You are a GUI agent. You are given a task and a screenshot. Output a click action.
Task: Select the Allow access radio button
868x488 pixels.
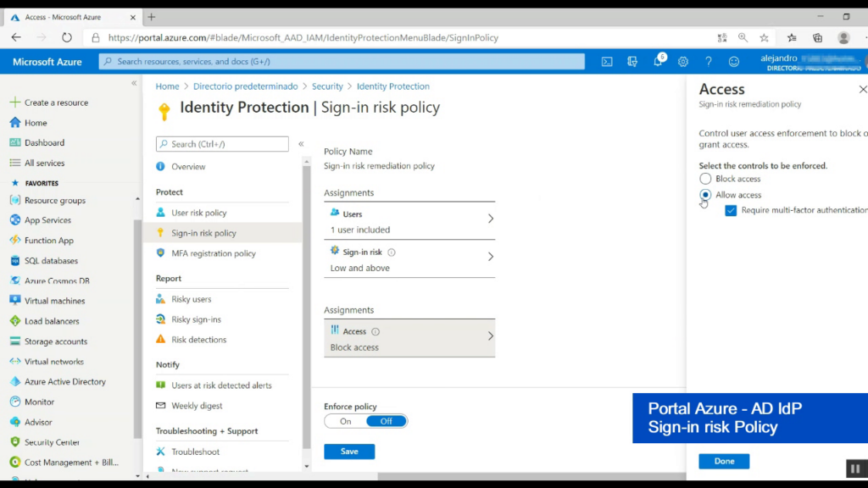tap(705, 195)
